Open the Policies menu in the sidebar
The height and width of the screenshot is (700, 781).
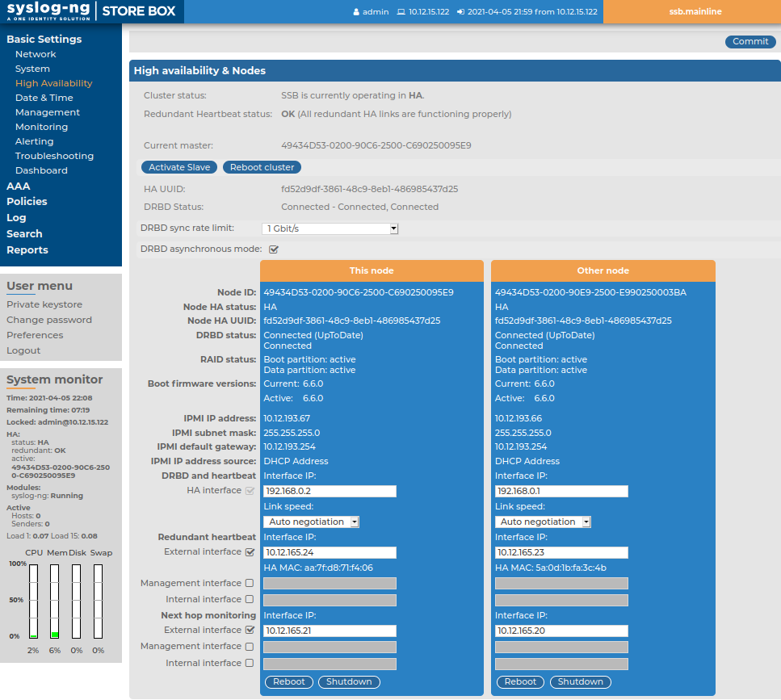[x=27, y=201]
